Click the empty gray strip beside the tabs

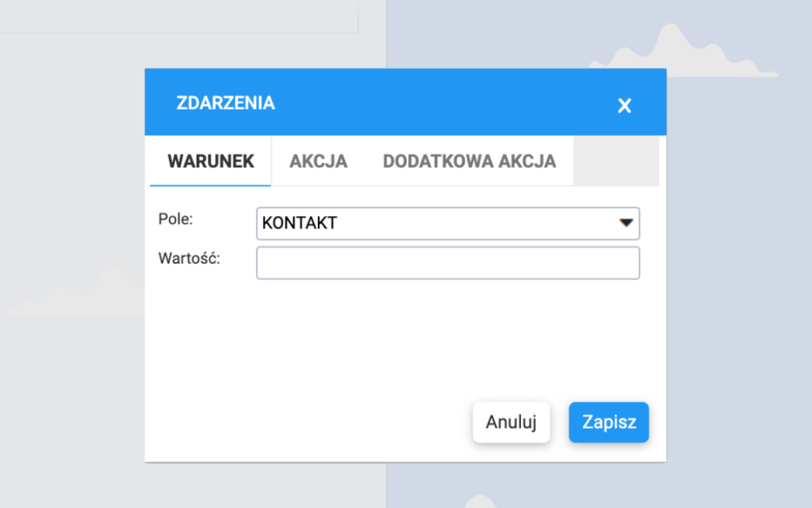[x=615, y=161]
